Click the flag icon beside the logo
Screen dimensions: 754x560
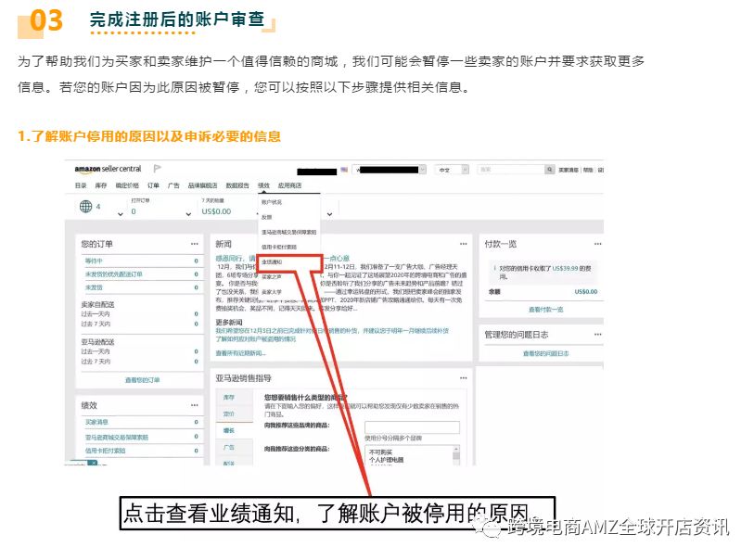[x=157, y=169]
